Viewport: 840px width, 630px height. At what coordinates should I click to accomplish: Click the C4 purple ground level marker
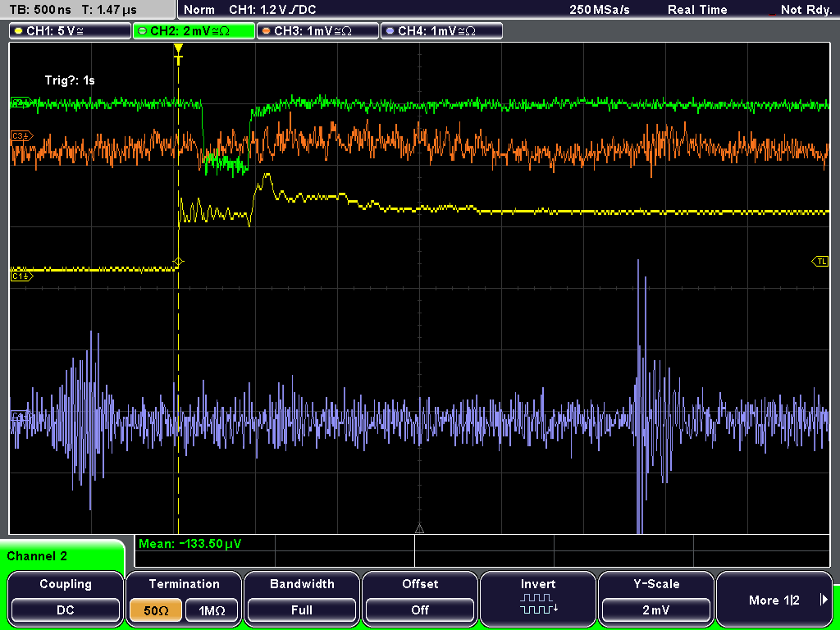[x=21, y=416]
